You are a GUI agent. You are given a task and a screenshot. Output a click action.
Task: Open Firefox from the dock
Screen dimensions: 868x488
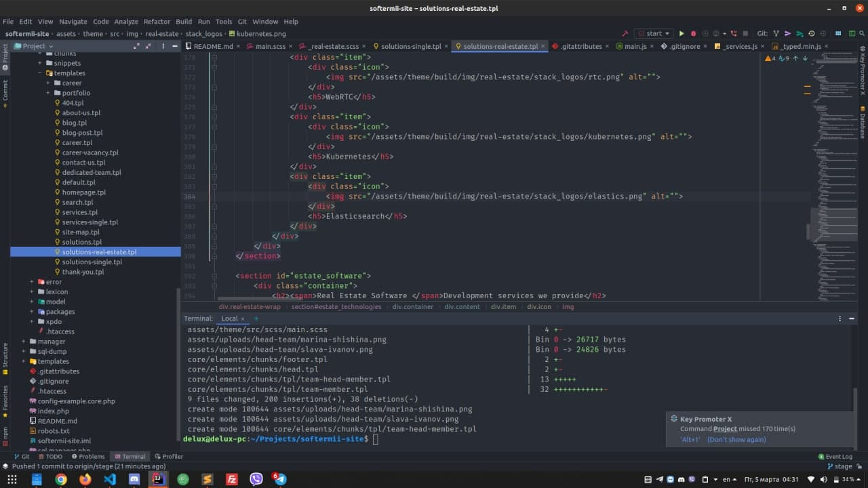(x=85, y=479)
